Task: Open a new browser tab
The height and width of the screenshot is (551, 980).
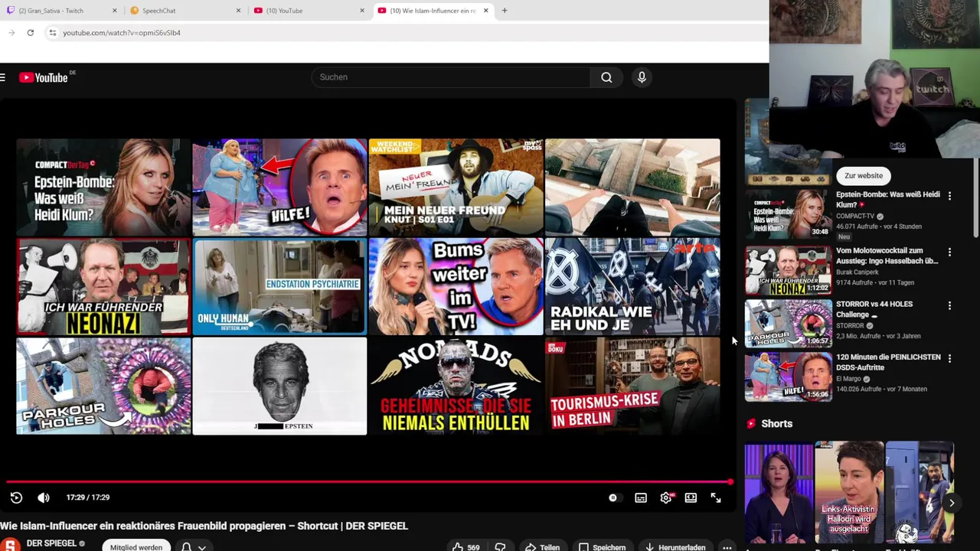Action: (505, 11)
